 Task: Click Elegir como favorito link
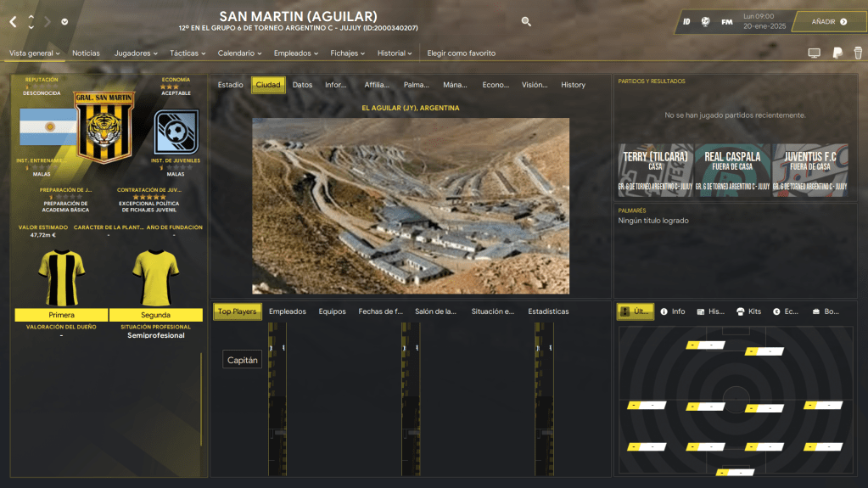[x=461, y=53]
